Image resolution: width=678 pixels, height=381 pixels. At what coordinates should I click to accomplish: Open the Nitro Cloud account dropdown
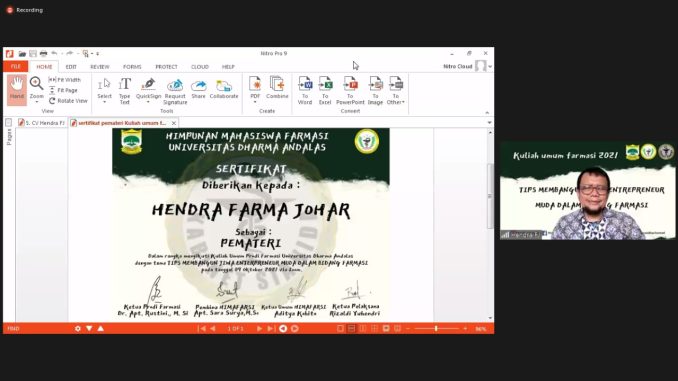click(x=490, y=67)
